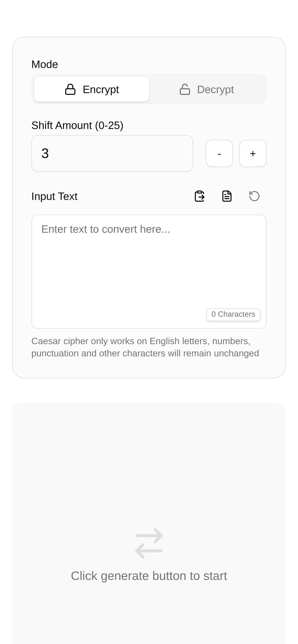Screen dimensions: 298x644
Task: Click the Input Text label
Action: (x=54, y=196)
